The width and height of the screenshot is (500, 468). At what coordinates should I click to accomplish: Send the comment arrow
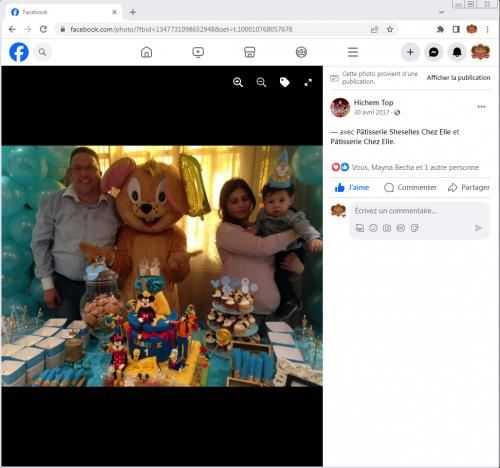point(478,228)
